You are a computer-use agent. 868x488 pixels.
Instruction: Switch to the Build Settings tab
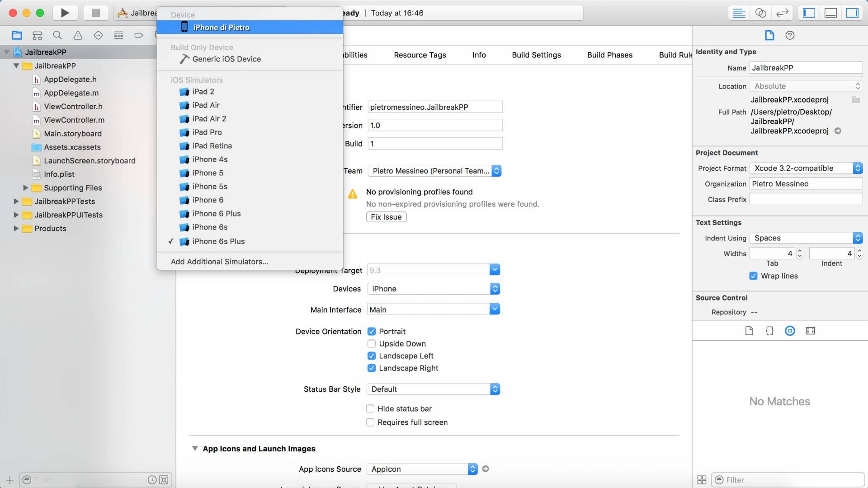click(x=536, y=55)
